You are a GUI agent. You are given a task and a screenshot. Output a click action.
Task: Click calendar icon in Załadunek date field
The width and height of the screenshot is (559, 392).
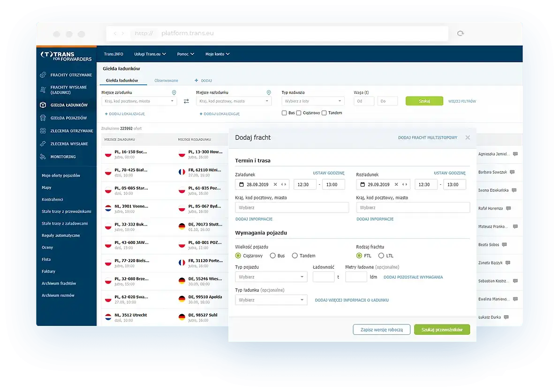coord(242,185)
